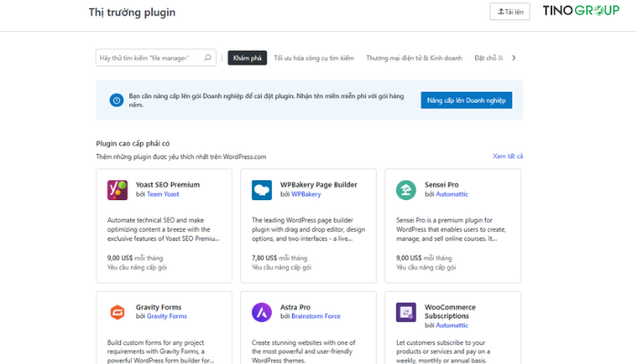Click the Yoast SEO Premium title

pos(167,185)
